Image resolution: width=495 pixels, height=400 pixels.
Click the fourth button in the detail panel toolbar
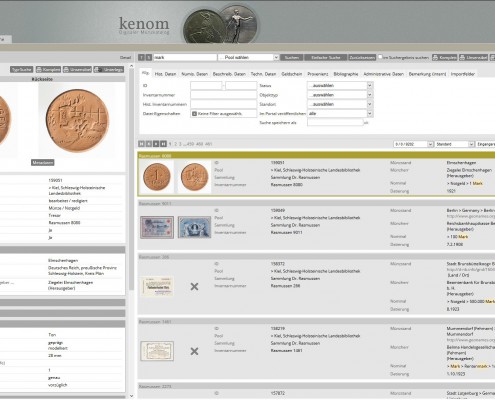pyautogui.click(x=109, y=69)
